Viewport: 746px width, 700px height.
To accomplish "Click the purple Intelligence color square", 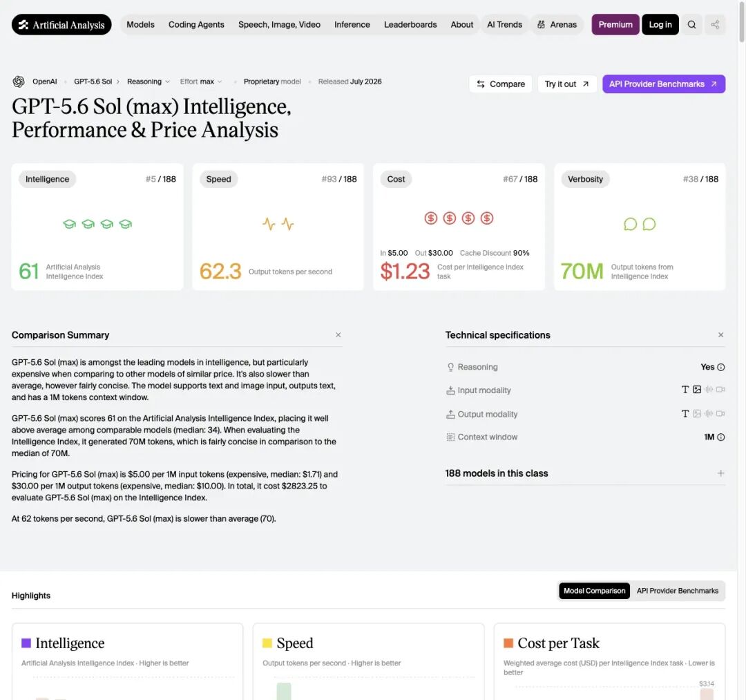I will click(x=26, y=643).
